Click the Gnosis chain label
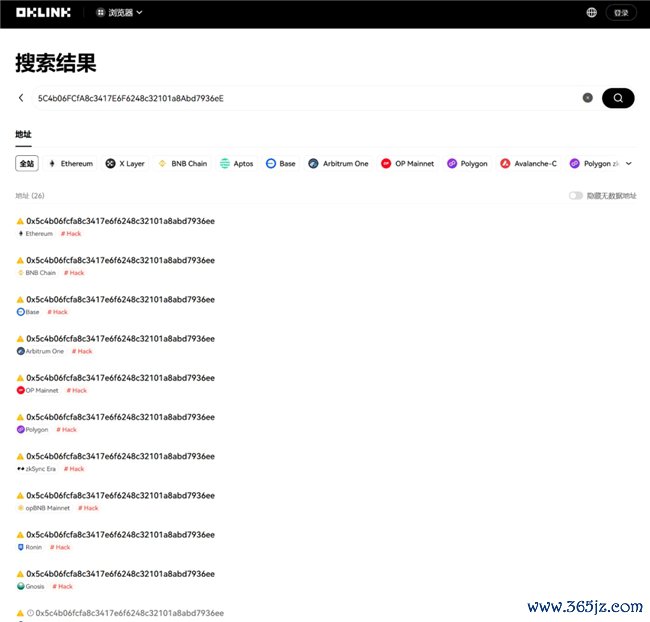The width and height of the screenshot is (650, 622). (31, 586)
